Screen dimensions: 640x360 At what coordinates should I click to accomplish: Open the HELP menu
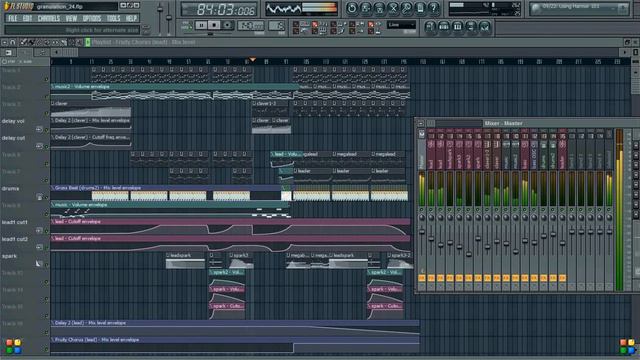[131, 18]
